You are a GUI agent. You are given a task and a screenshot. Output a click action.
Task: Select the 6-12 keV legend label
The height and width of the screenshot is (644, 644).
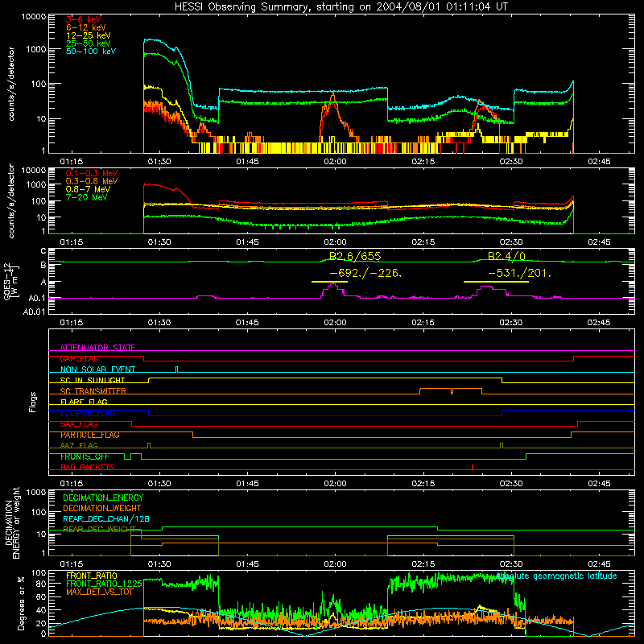86,27
